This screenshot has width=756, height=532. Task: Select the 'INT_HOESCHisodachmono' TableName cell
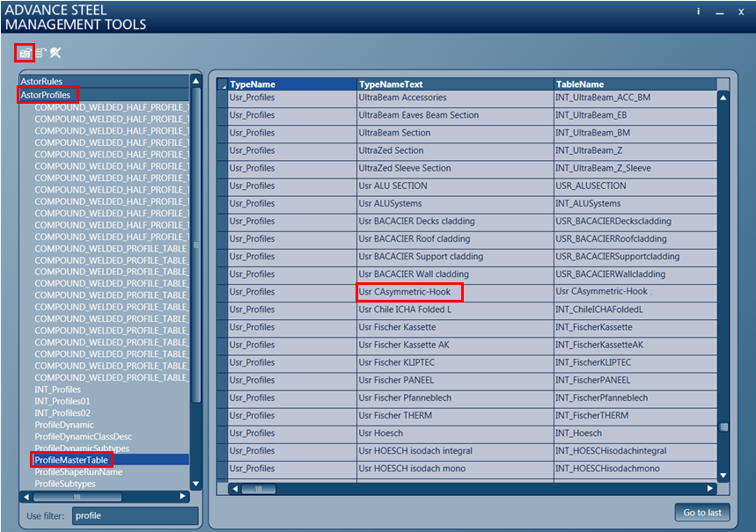(x=635, y=469)
